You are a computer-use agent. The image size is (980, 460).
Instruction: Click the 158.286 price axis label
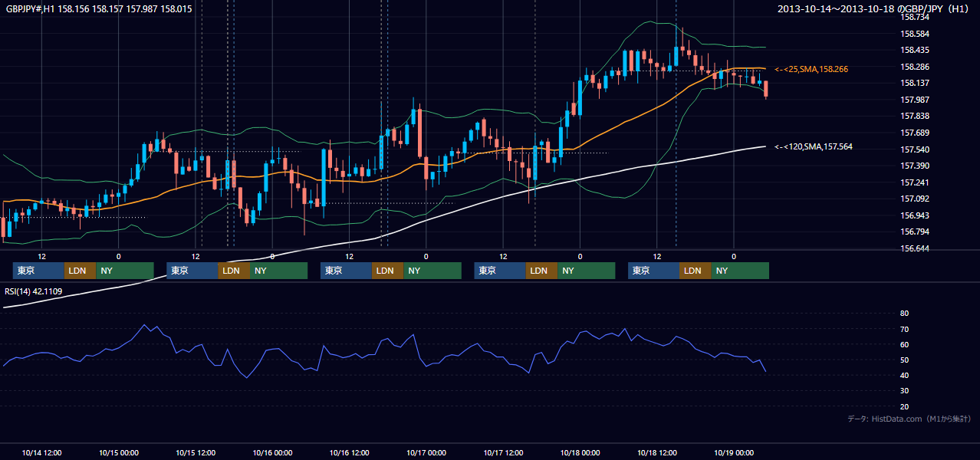click(916, 67)
